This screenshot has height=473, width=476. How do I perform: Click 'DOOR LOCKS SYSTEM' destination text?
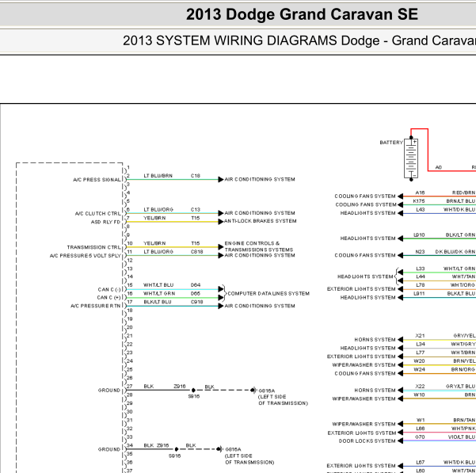(x=367, y=441)
